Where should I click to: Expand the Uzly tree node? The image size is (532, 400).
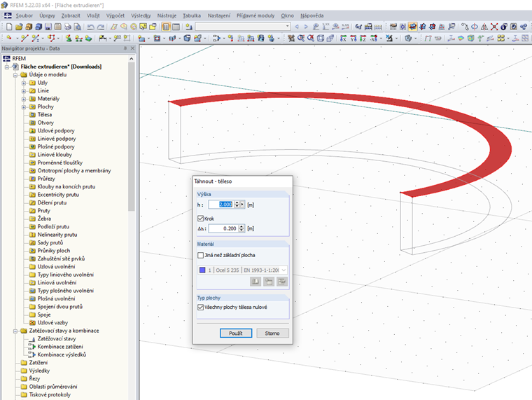pos(24,83)
